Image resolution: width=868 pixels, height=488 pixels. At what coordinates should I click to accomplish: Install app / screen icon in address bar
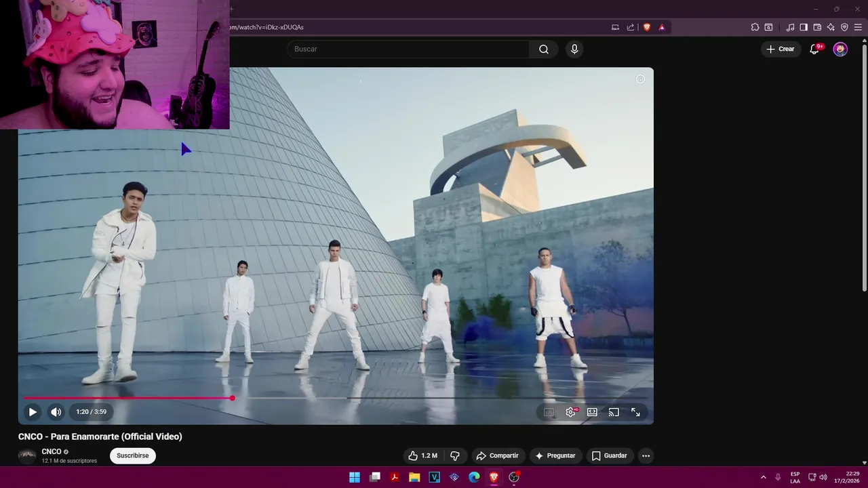[x=615, y=27]
